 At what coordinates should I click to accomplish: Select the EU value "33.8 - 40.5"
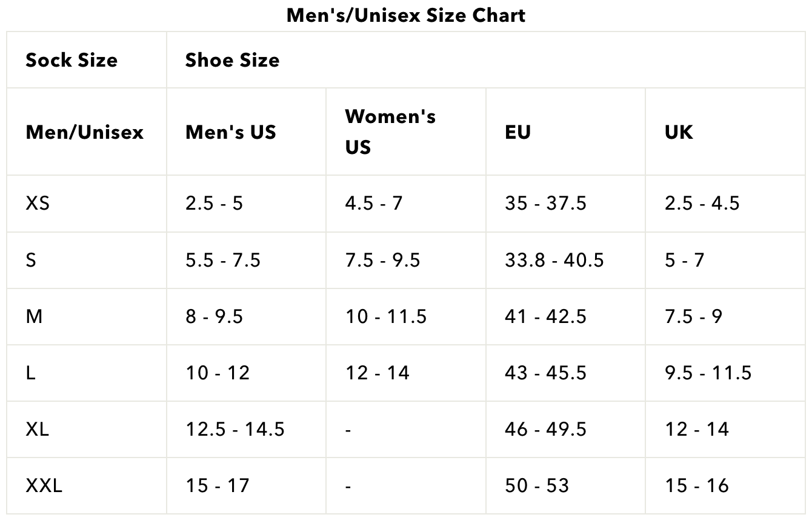[554, 260]
